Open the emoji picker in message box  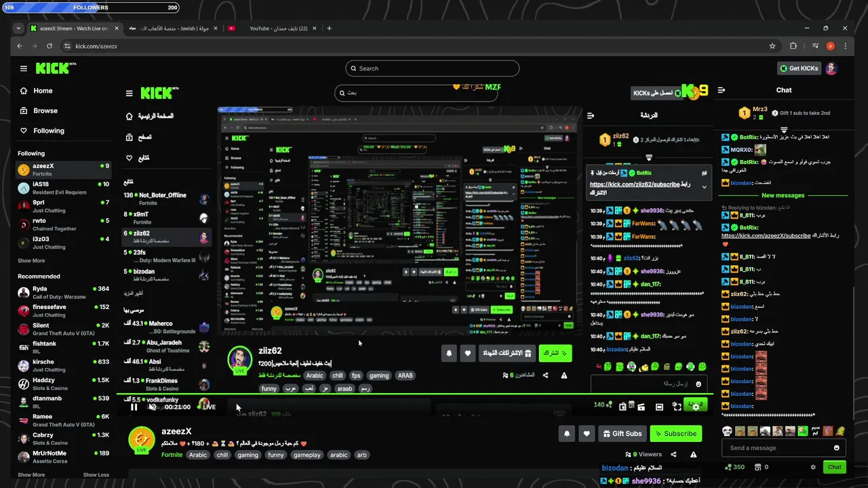click(x=836, y=448)
